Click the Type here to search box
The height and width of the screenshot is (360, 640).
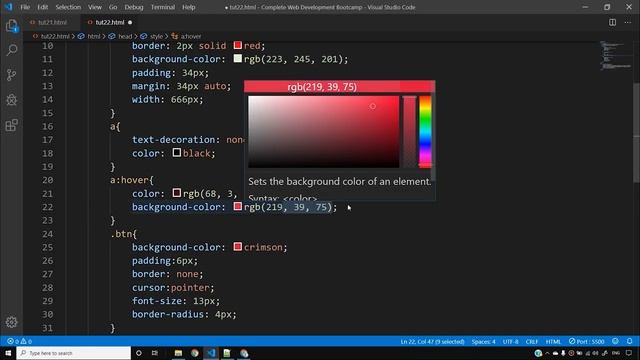[73, 353]
